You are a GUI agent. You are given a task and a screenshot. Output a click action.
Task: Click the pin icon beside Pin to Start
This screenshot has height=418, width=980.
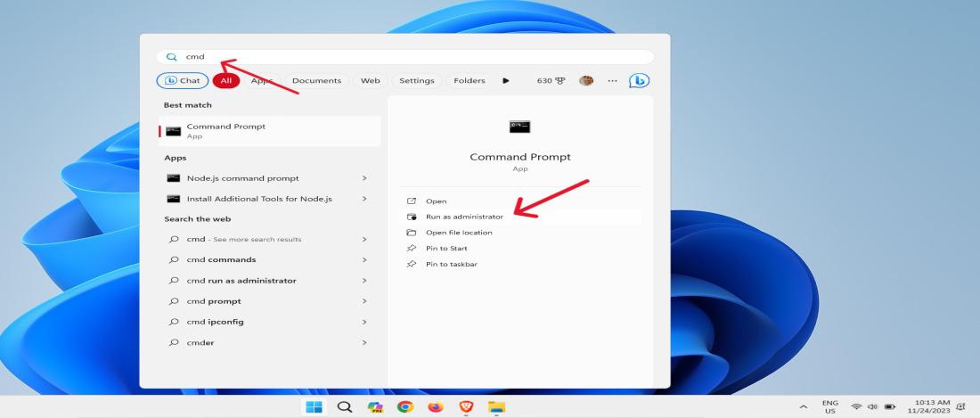point(412,248)
